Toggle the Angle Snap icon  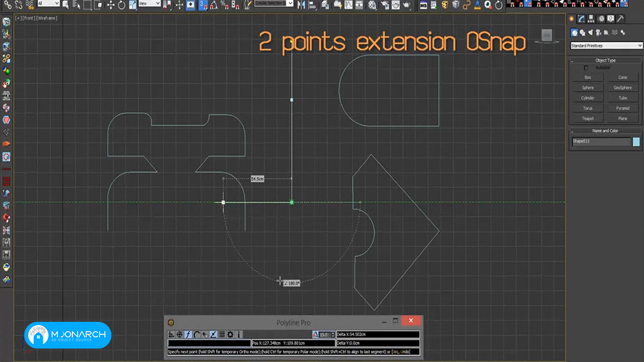[213, 5]
